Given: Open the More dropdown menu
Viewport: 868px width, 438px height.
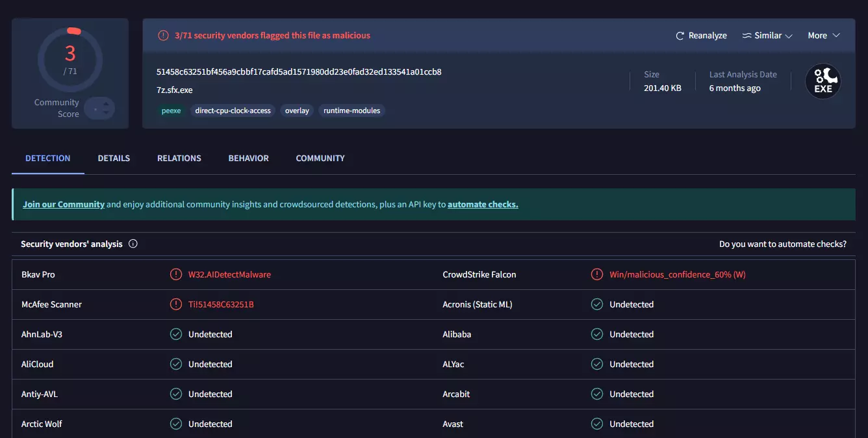Looking at the screenshot, I should [x=824, y=36].
